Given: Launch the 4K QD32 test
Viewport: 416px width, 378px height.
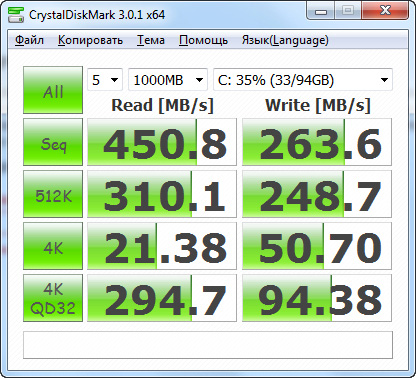Looking at the screenshot, I should [x=53, y=298].
